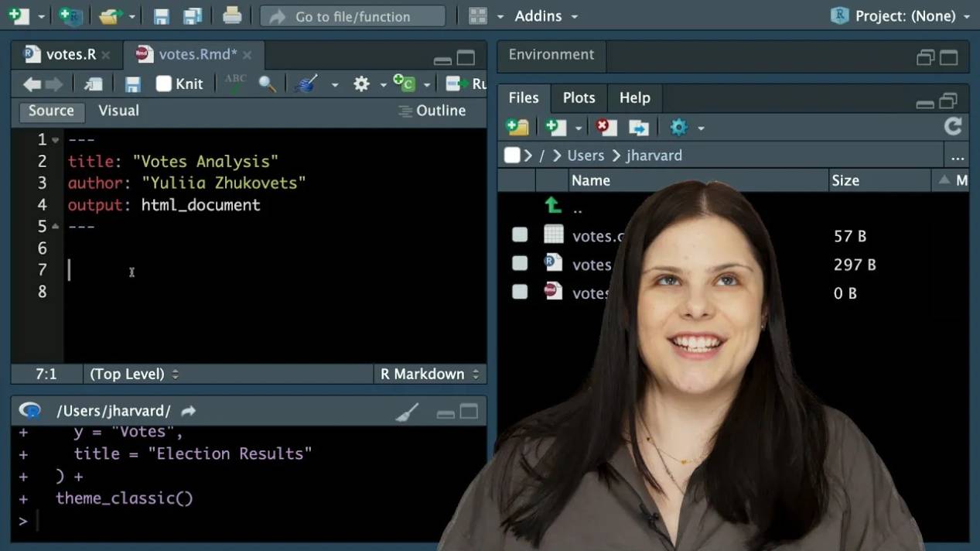This screenshot has height=551, width=980.
Task: Show the document in a new window
Action: [x=94, y=84]
